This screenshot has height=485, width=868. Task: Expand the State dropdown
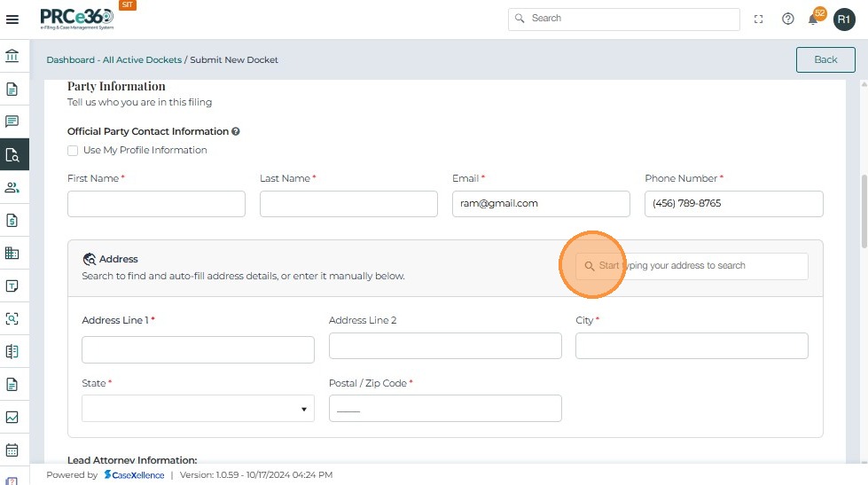[x=198, y=409]
